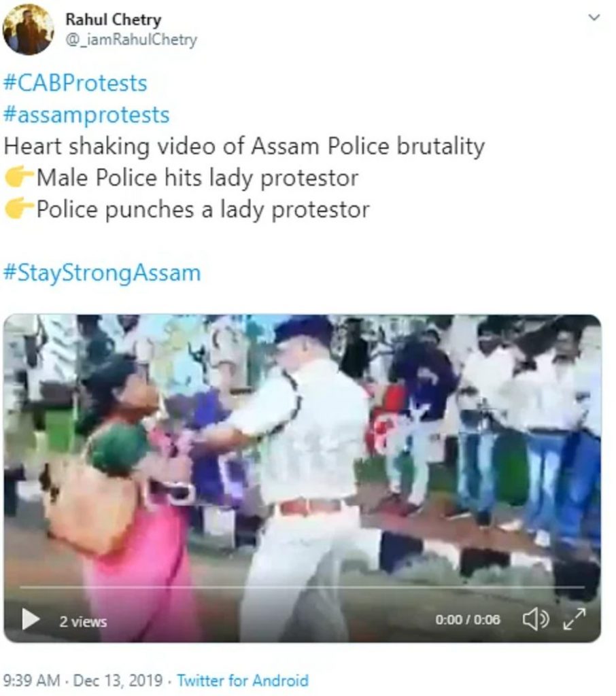
Task: Open the #assamprotests hashtag
Action: 86,115
